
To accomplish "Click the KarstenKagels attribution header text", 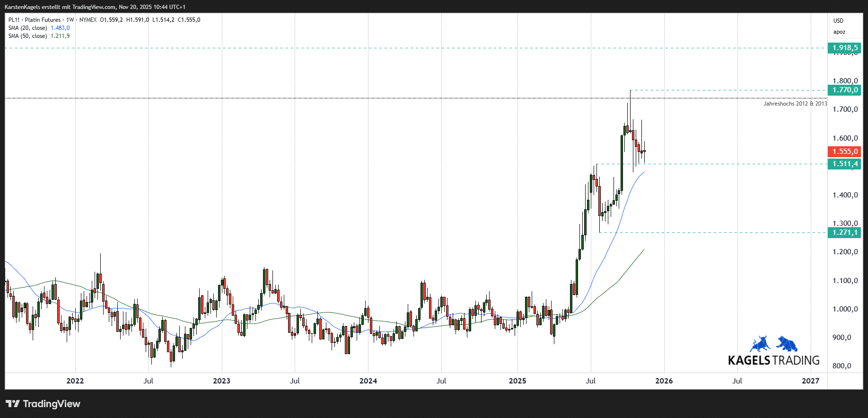I will [x=95, y=7].
